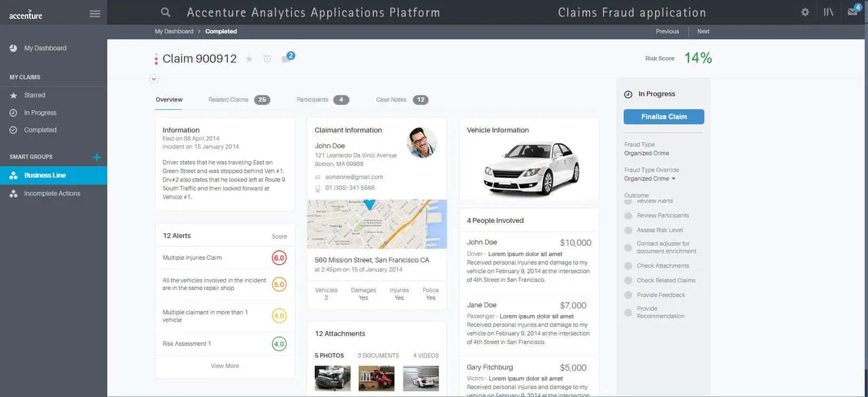Click the 14% risk score value
The width and height of the screenshot is (868, 397).
coord(698,58)
